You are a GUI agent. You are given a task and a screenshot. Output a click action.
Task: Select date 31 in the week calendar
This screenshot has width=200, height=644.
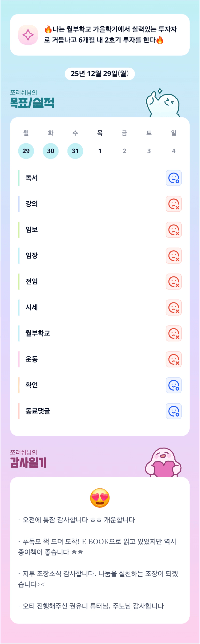75,151
